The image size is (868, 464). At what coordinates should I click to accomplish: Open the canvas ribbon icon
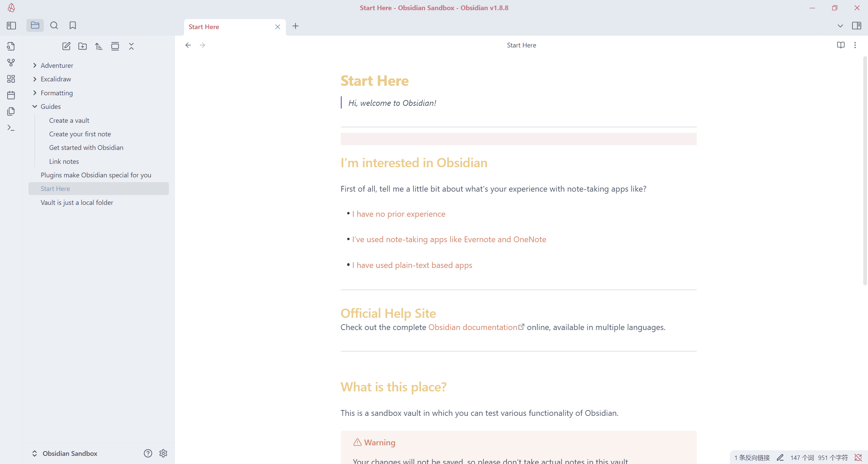pos(11,79)
